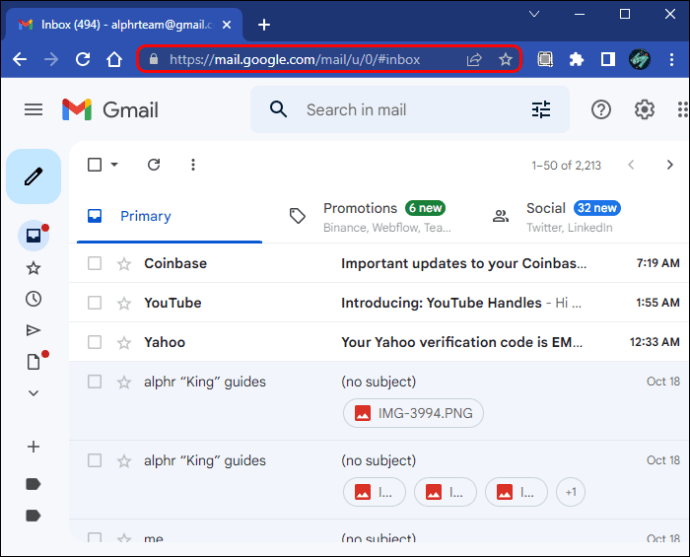Click the search magnifier icon
Viewport: 690px width, 557px height.
278,109
